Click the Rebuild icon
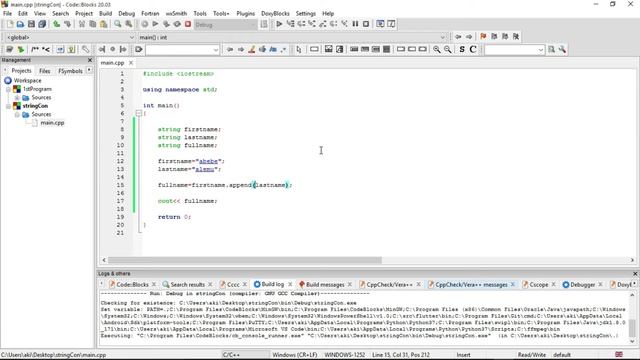 [177, 24]
